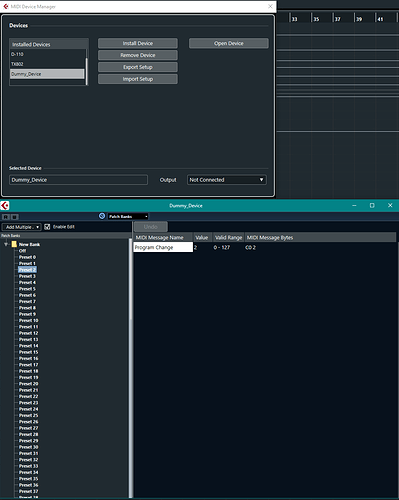399x500 pixels.
Task: Close the Dummy_Device window
Action: click(390, 205)
